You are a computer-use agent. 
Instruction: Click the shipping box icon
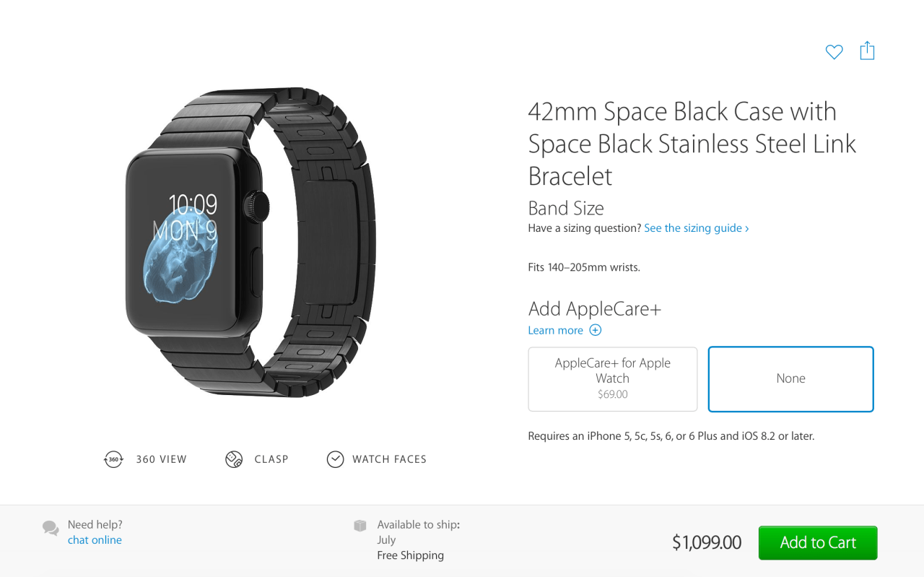point(360,525)
